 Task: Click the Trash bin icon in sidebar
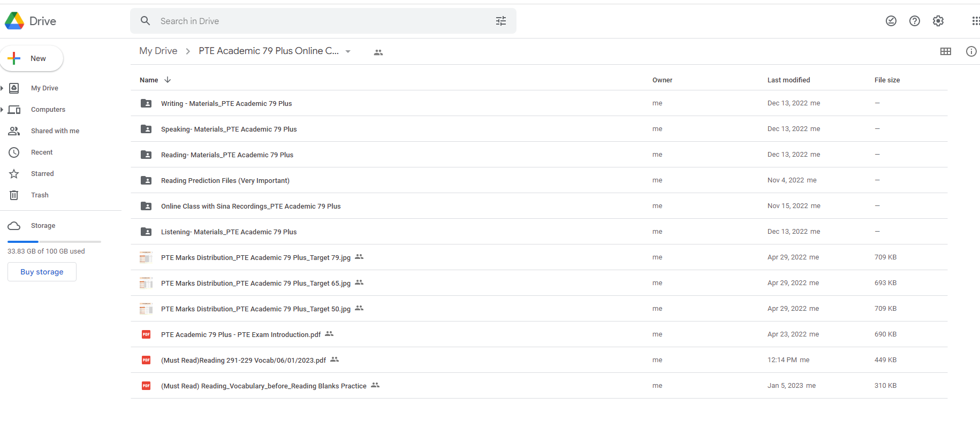tap(14, 195)
